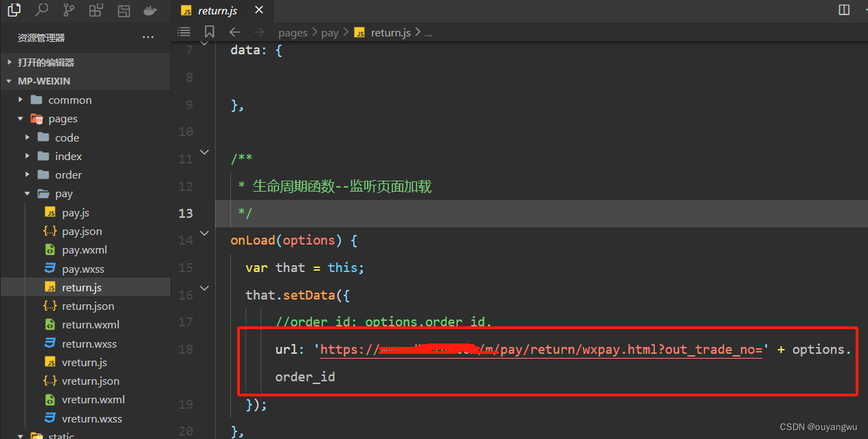Open the explorer more actions ellipsis

[148, 37]
